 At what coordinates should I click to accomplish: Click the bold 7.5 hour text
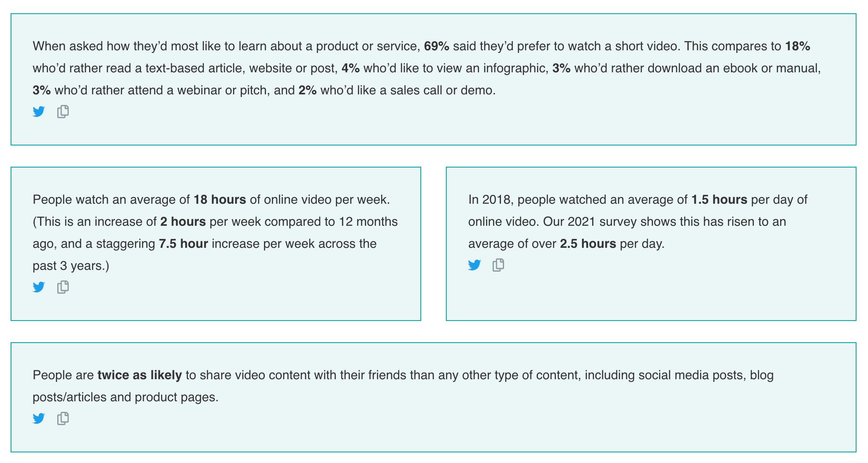[183, 244]
